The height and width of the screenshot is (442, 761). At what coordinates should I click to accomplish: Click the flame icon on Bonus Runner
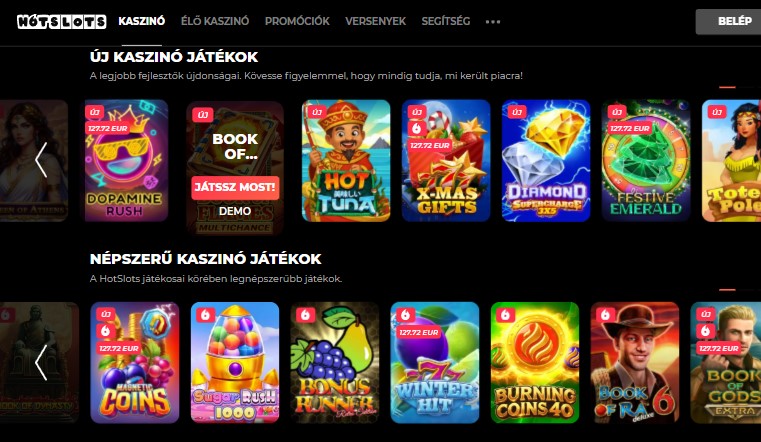point(305,315)
